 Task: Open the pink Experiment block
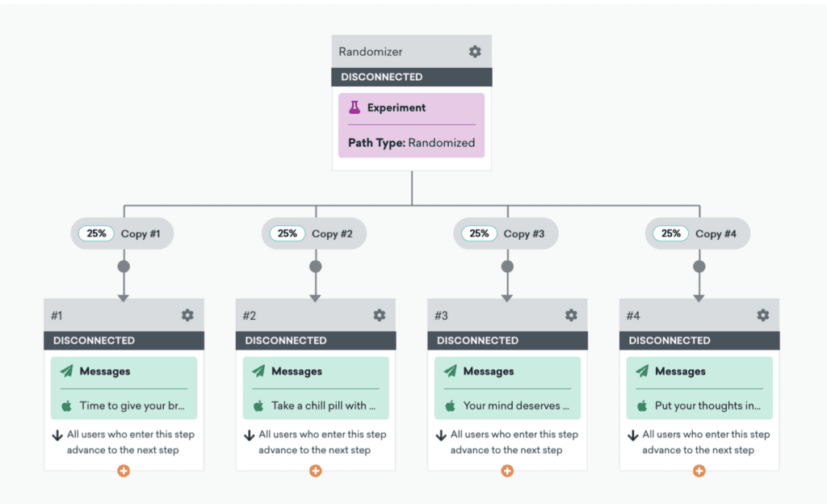pyautogui.click(x=411, y=125)
